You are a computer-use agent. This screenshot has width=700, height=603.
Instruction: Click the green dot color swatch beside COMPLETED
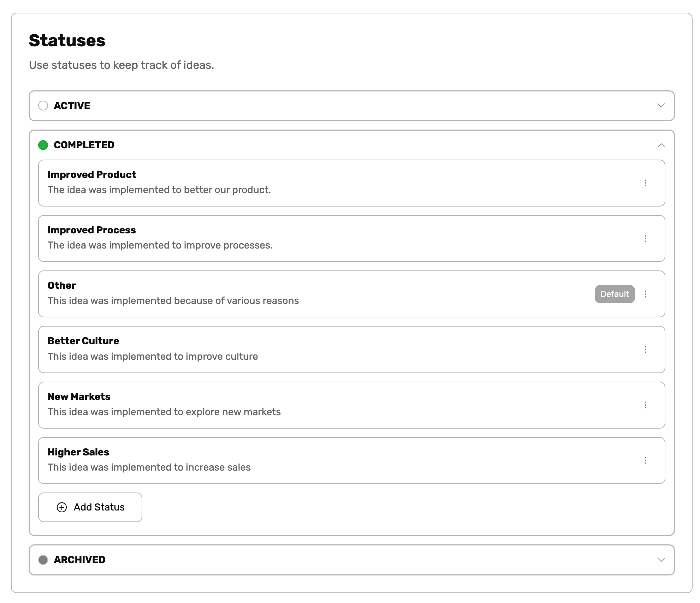43,145
